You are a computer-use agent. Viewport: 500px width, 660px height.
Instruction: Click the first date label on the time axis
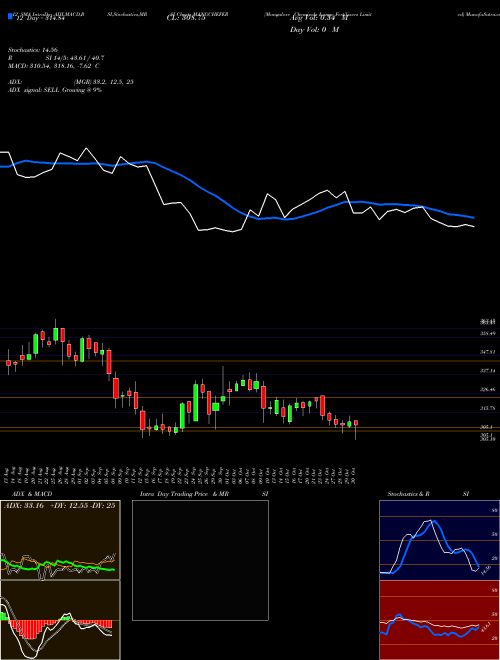click(8, 475)
